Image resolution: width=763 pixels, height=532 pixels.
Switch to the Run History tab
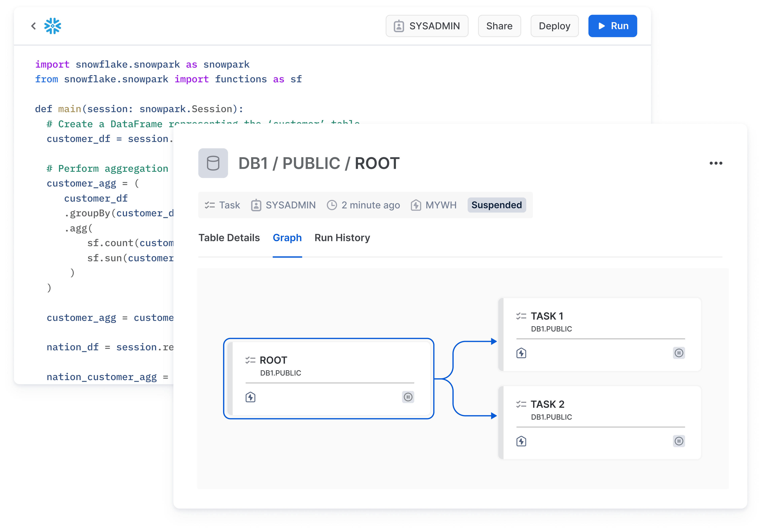[342, 238]
